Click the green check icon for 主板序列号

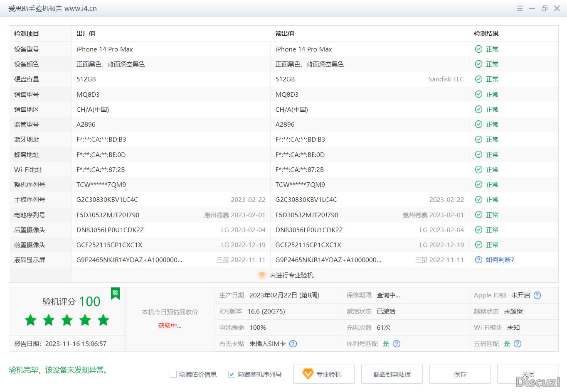(478, 199)
